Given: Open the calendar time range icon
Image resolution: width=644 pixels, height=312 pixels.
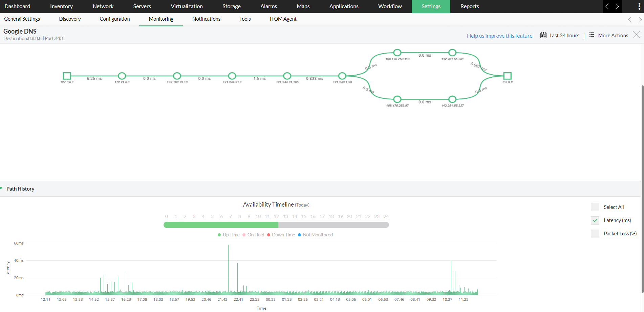Looking at the screenshot, I should point(543,35).
